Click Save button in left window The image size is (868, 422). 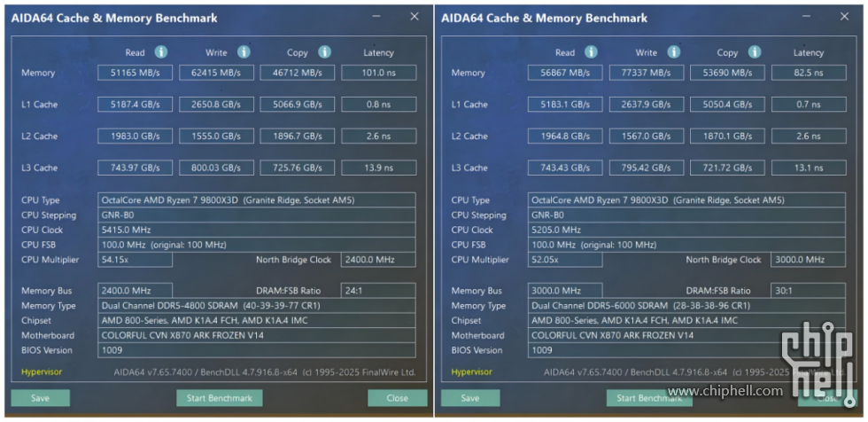pyautogui.click(x=41, y=398)
